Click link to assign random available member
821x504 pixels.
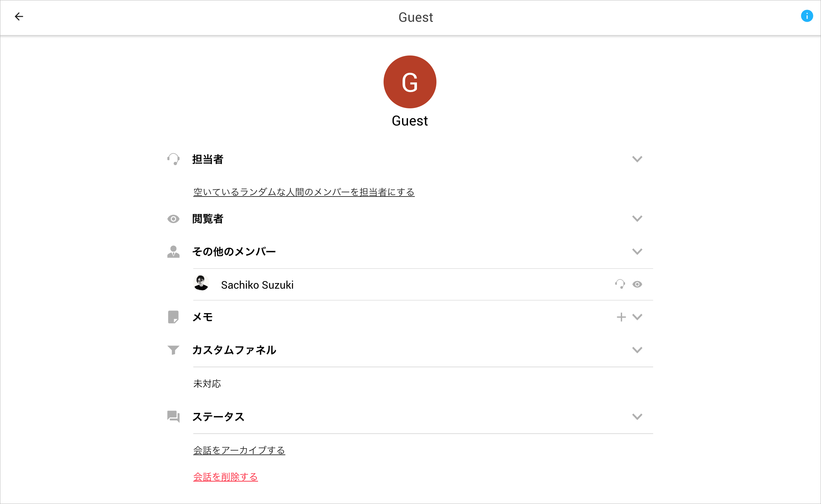(304, 192)
